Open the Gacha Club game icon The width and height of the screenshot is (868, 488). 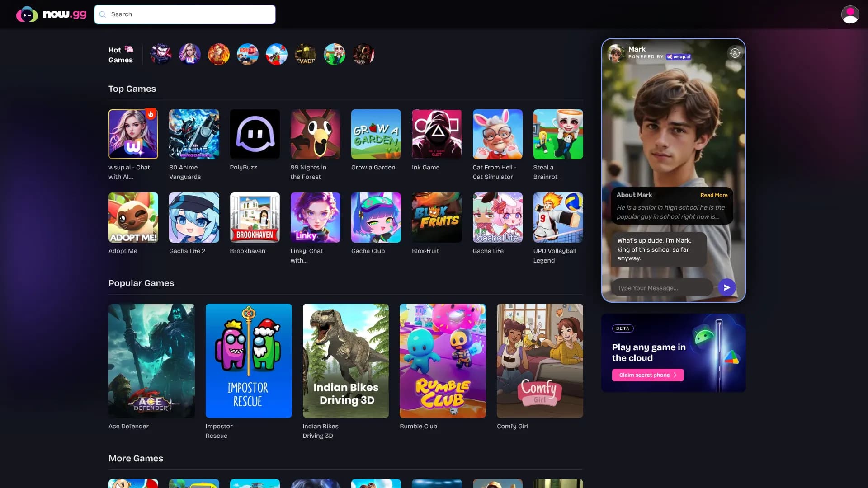coord(376,218)
